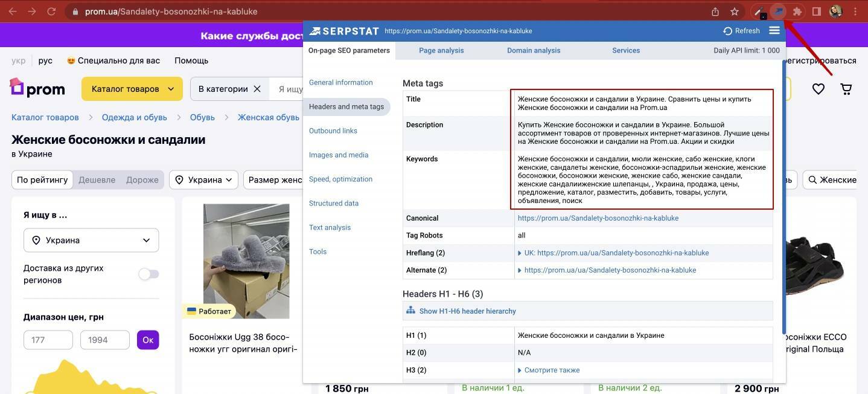Switch to Domain analysis tab
This screenshot has height=394, width=868.
point(534,50)
